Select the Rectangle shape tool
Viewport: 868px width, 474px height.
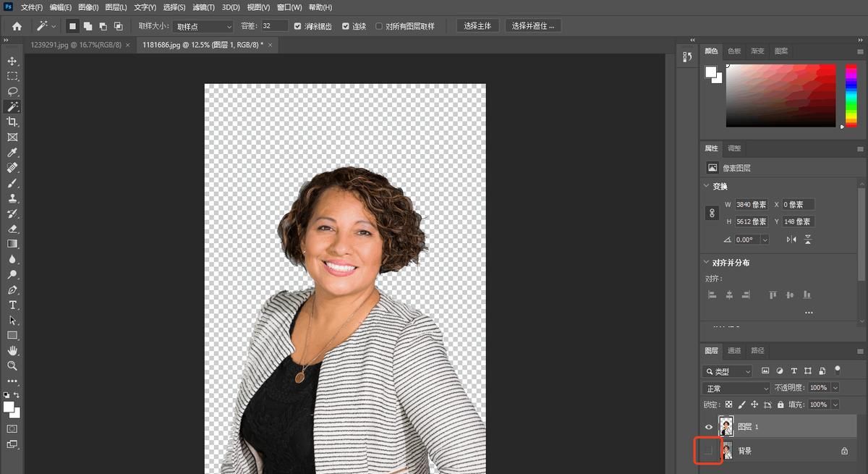click(12, 335)
